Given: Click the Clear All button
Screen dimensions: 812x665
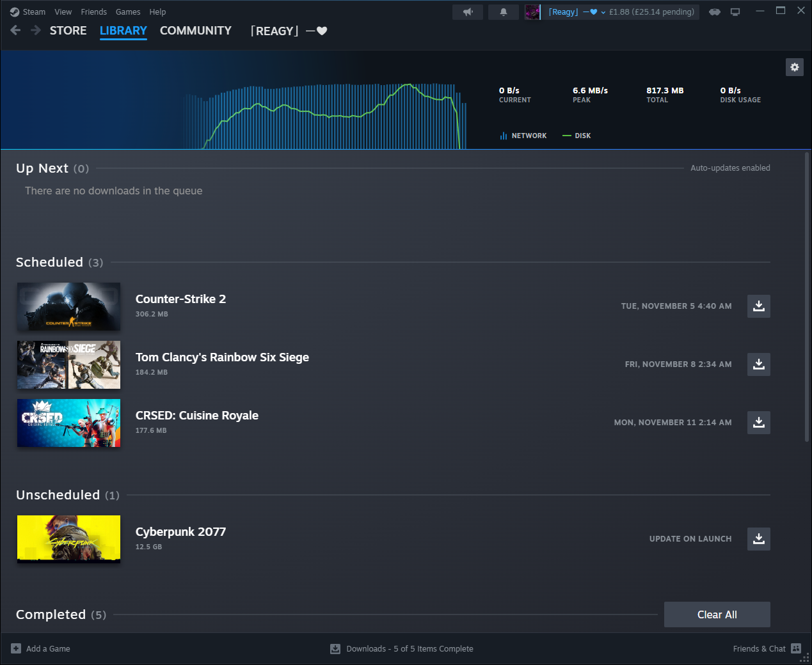Looking at the screenshot, I should pos(717,614).
